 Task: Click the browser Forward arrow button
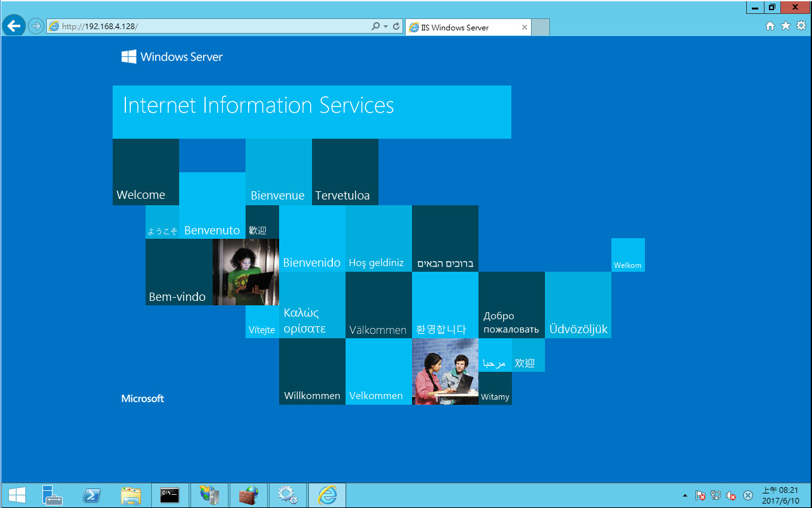click(x=36, y=26)
